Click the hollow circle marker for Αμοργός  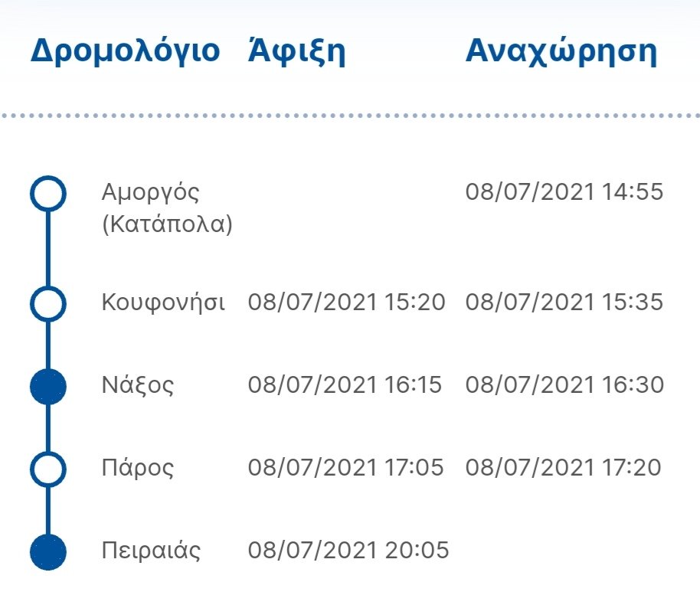[x=48, y=193]
